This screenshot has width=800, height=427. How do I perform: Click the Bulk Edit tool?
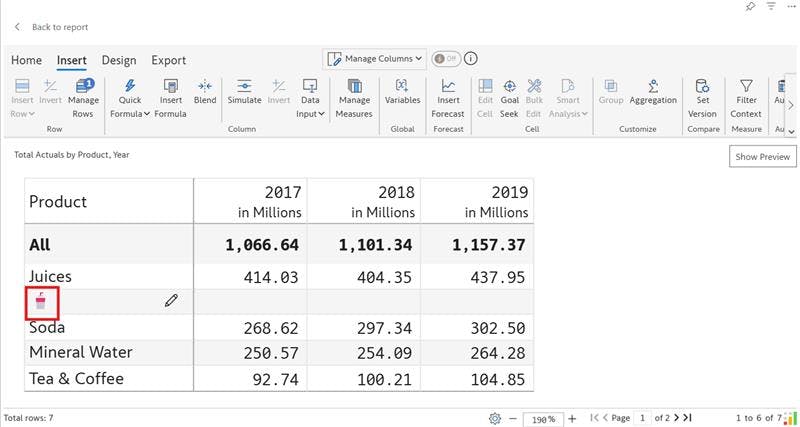pos(534,99)
